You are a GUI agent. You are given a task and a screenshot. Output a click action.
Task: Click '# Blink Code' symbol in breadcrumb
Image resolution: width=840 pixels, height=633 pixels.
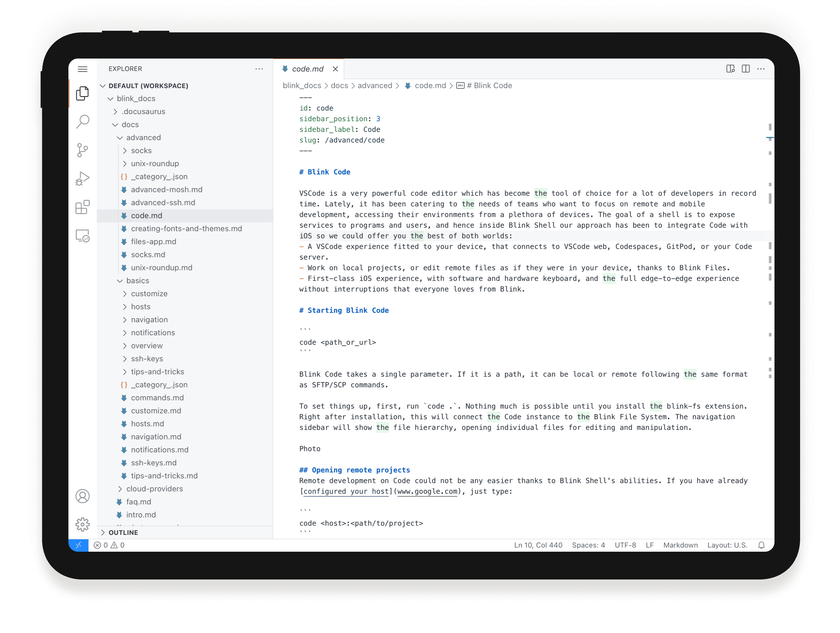point(484,86)
